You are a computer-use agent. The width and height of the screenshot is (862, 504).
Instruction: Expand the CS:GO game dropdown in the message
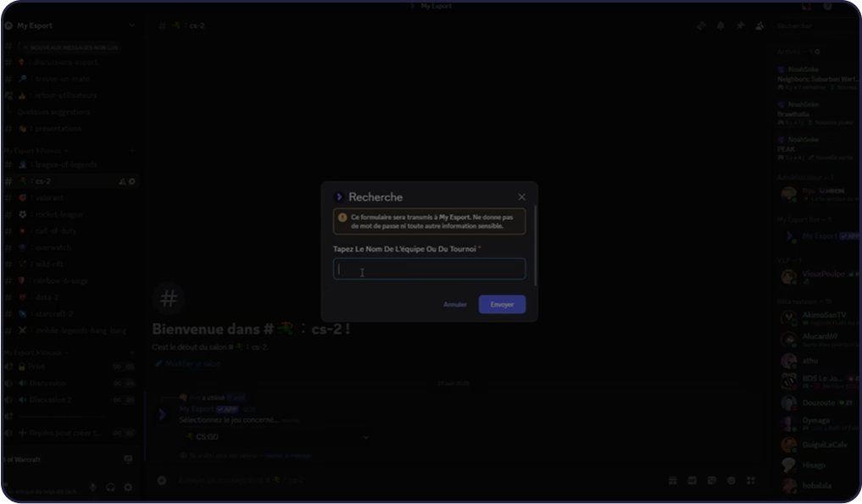coord(277,437)
